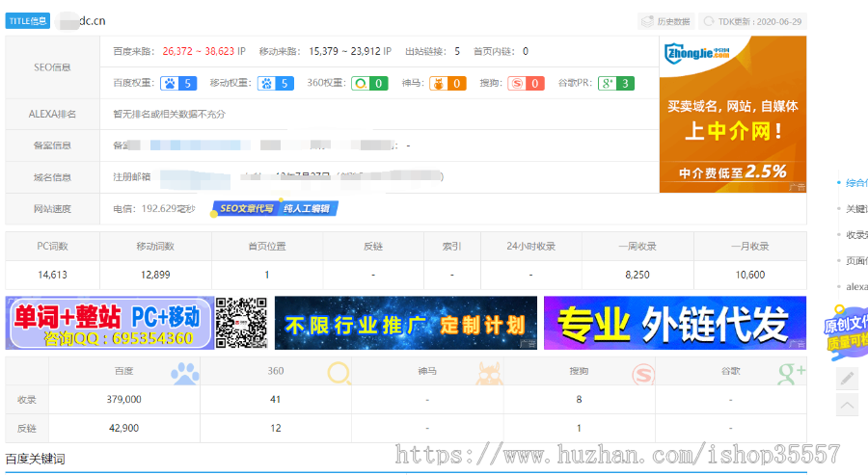This screenshot has width=868, height=475.
Task: Click the TITLE信息 blue badge
Action: (x=28, y=21)
